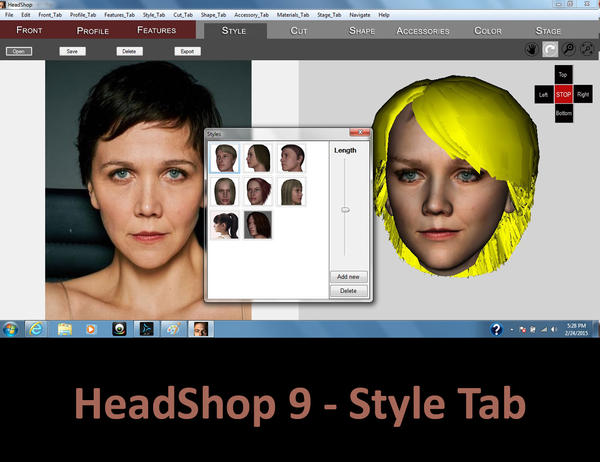This screenshot has height=462, width=600.
Task: Click the blue help question mark icon
Action: point(496,329)
